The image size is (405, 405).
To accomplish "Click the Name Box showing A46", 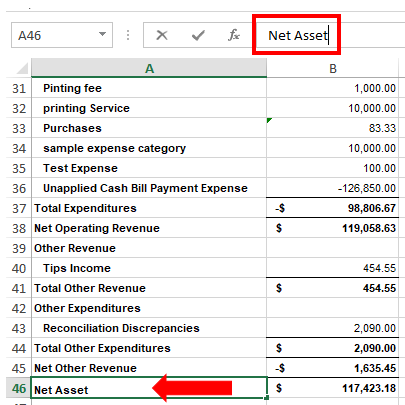I will tap(62, 35).
